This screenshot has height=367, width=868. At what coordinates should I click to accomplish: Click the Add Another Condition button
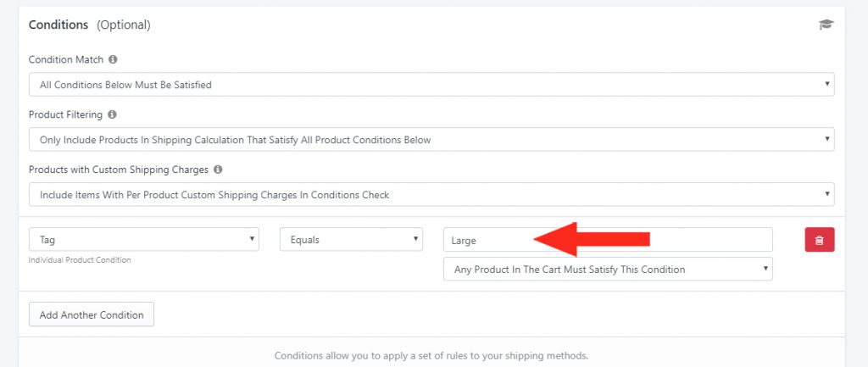click(92, 314)
